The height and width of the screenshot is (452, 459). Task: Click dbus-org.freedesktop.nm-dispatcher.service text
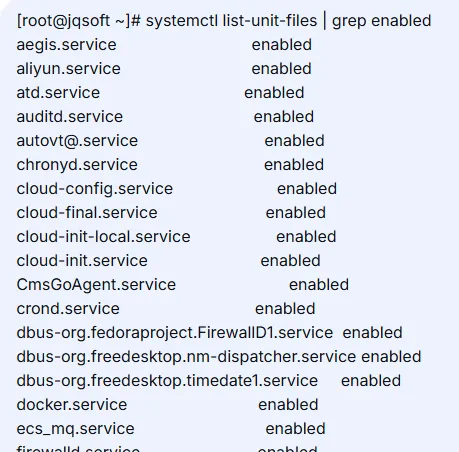[186, 357]
